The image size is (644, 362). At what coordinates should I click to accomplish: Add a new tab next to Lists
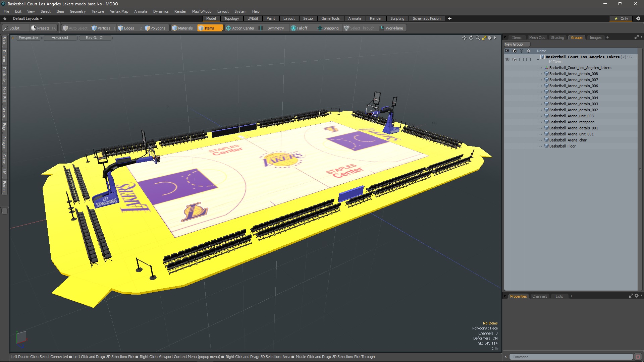pyautogui.click(x=571, y=296)
